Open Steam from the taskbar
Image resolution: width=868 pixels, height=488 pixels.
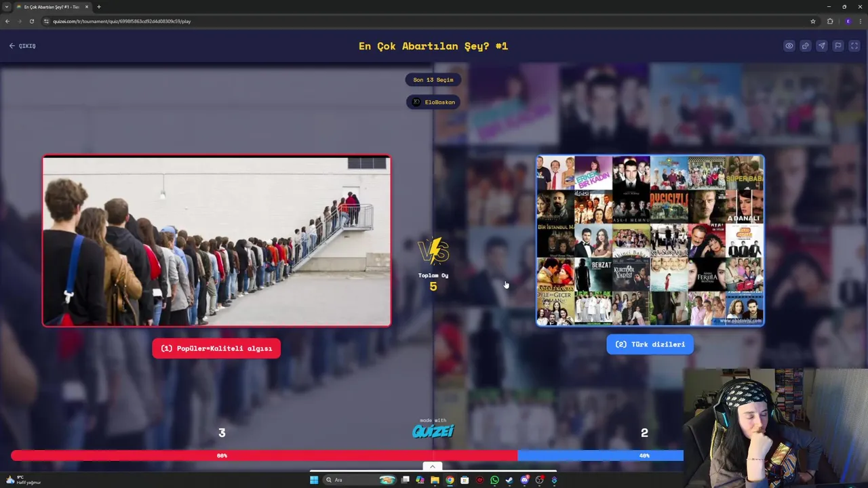(509, 480)
